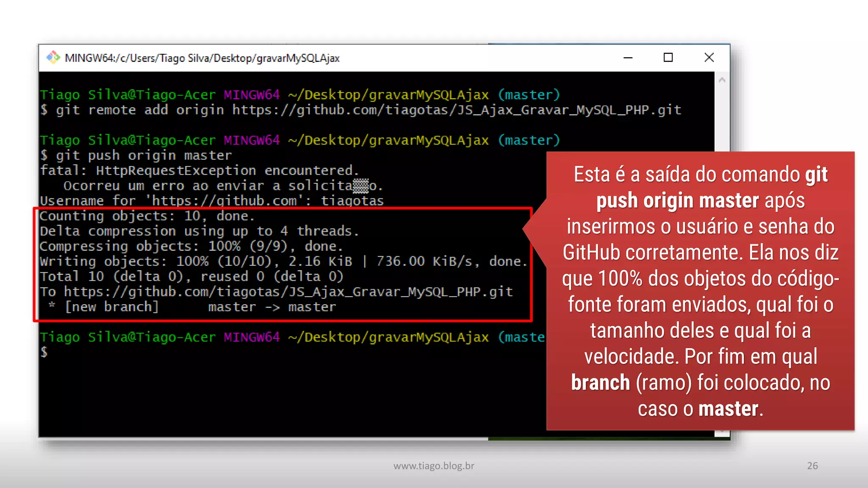Click 'Delta compression using up to 4 threads' line

tap(199, 231)
